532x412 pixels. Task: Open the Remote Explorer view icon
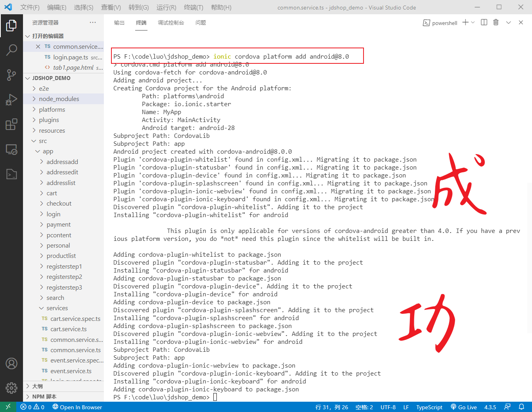tap(11, 149)
